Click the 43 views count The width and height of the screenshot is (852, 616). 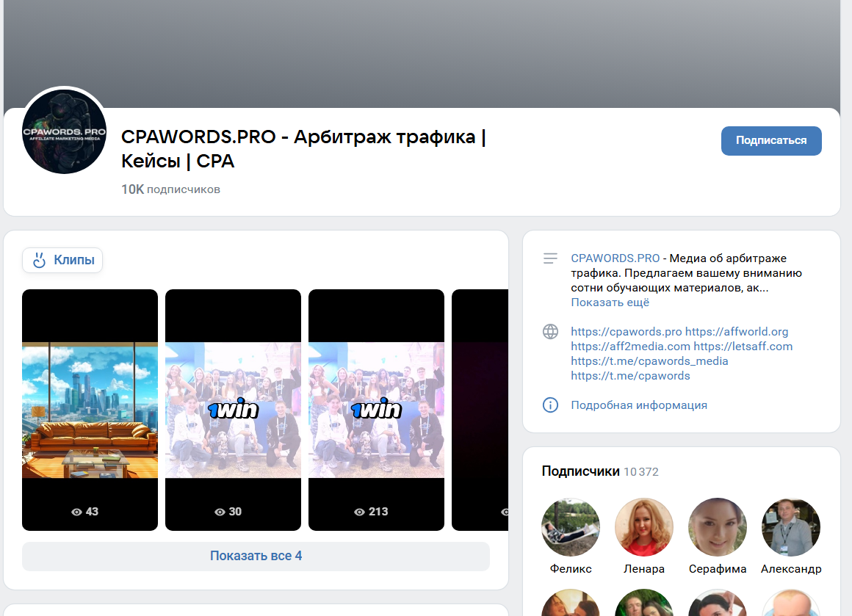point(84,512)
